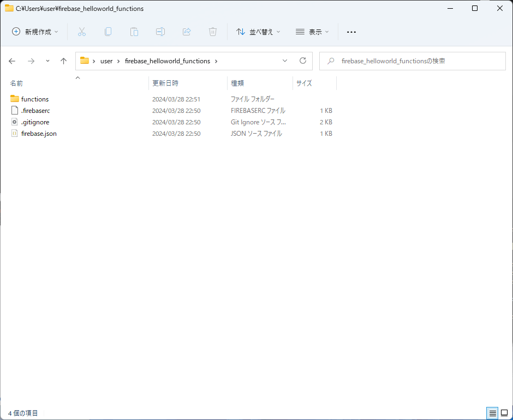This screenshot has height=420, width=513.
Task: Click the Rename icon in toolbar
Action: (160, 32)
